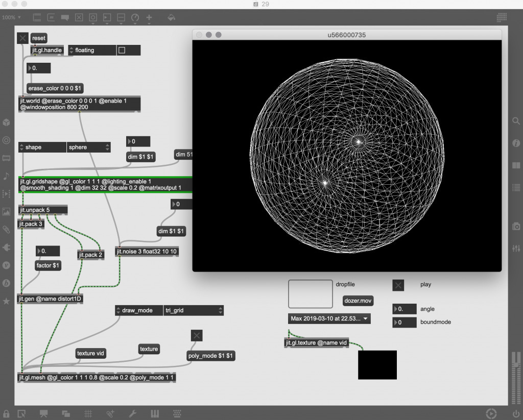Select the message box tool in the top toolbar
The width and height of the screenshot is (523, 420).
point(51,17)
